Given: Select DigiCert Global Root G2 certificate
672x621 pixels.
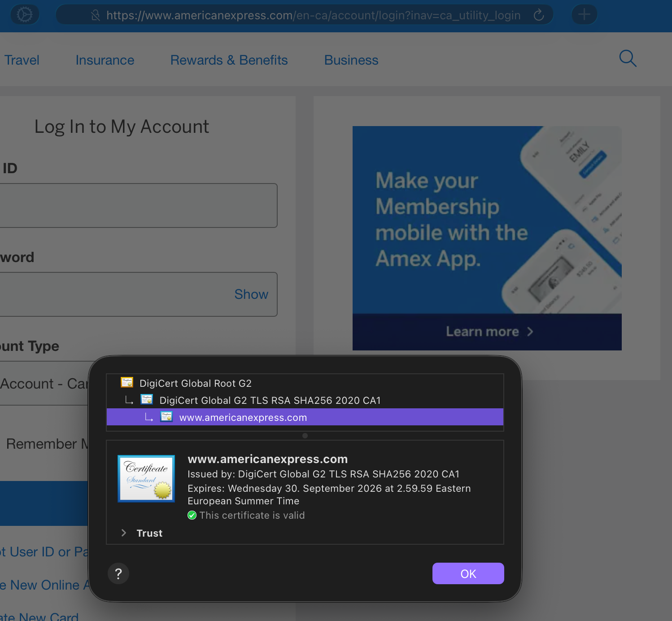Looking at the screenshot, I should pos(196,383).
